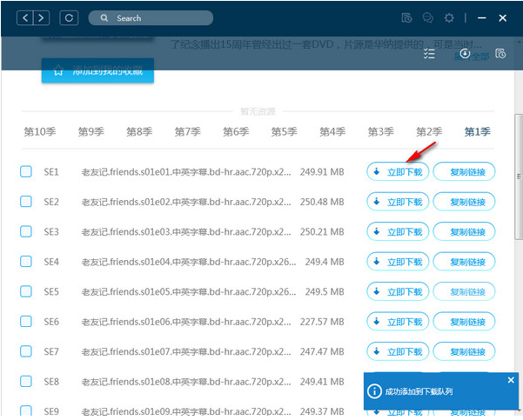Switch to the 第2季 season tab
This screenshot has height=420, width=523.
[x=429, y=131]
